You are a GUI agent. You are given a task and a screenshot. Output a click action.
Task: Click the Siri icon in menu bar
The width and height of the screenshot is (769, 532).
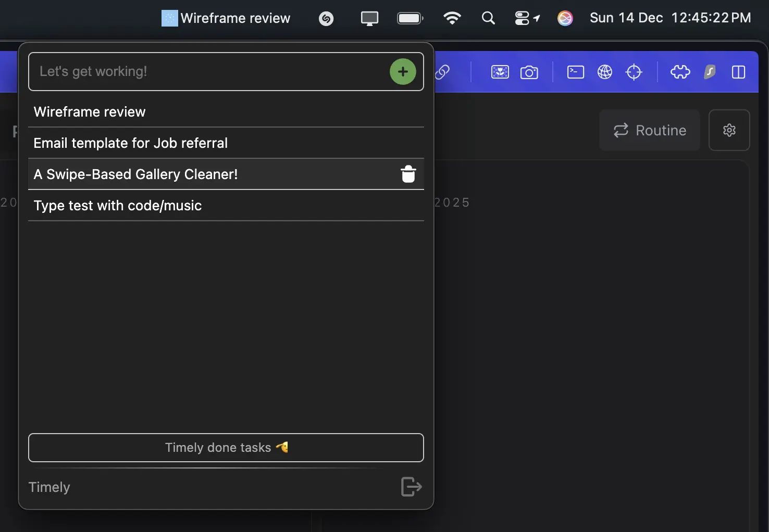click(565, 19)
